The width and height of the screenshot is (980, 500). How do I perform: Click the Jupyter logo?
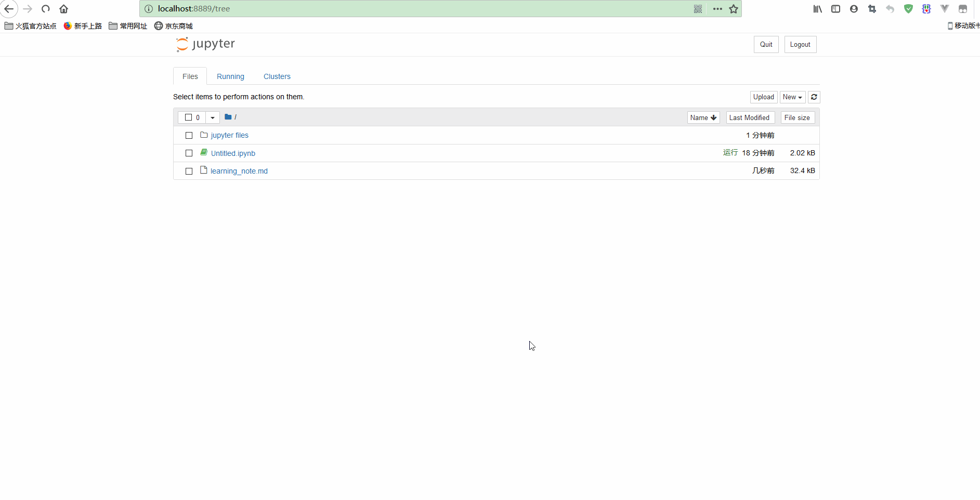click(205, 44)
